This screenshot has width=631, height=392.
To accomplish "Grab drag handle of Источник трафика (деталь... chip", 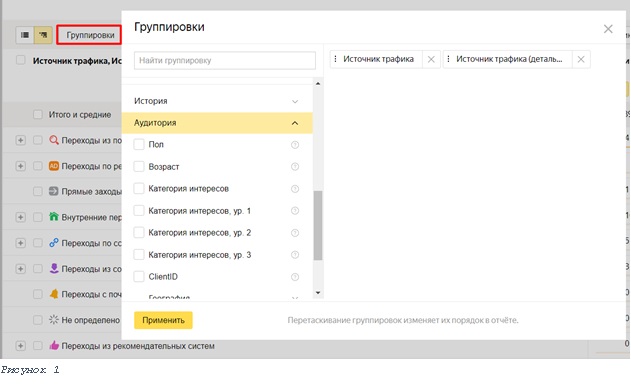I will pos(448,59).
